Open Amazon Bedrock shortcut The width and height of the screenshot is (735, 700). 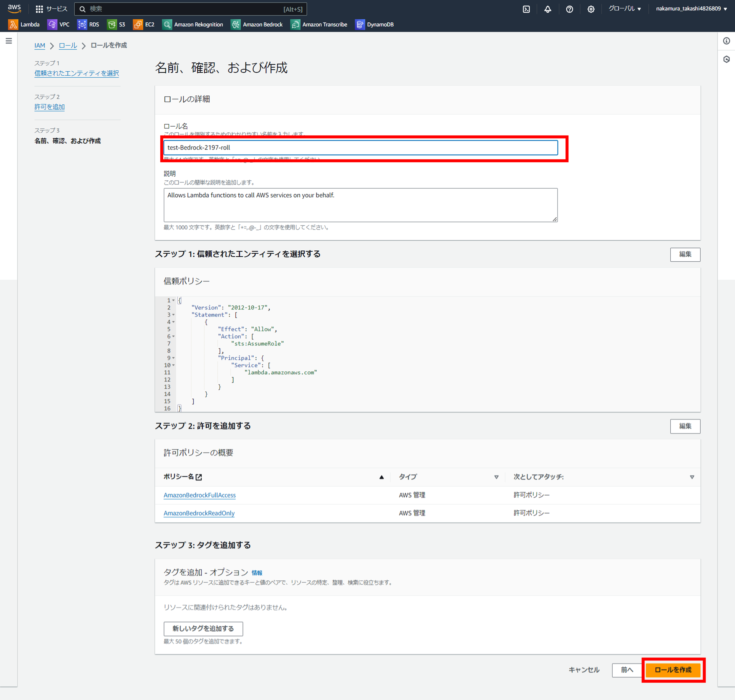tap(257, 25)
